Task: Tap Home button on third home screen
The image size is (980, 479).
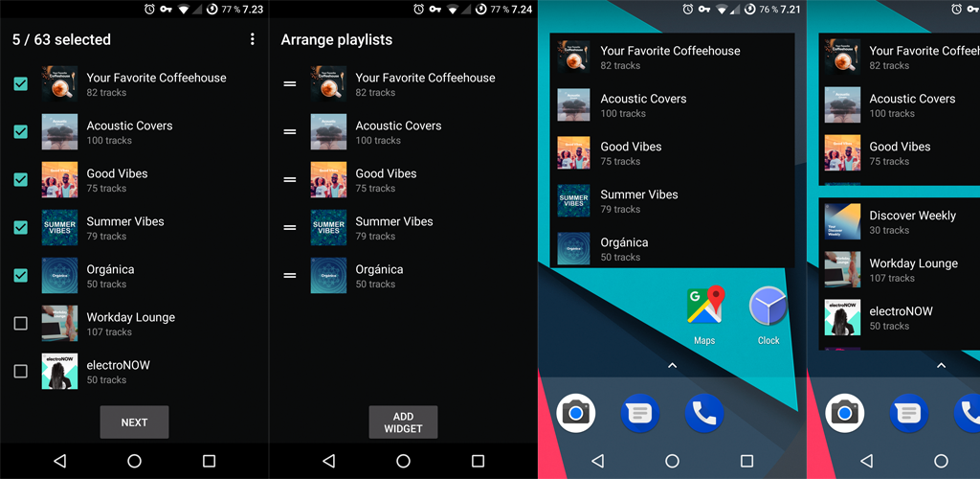Action: coord(672,461)
